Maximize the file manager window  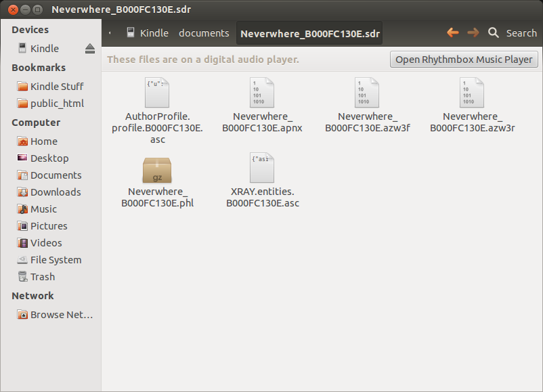37,9
